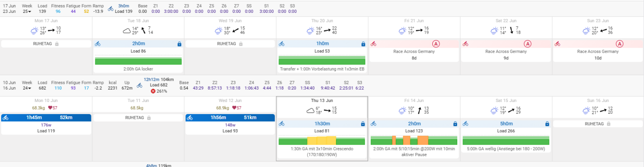Image resolution: width=644 pixels, height=167 pixels.
Task: Click the red A priority badge on Fri 21 Jun
Action: [436, 44]
